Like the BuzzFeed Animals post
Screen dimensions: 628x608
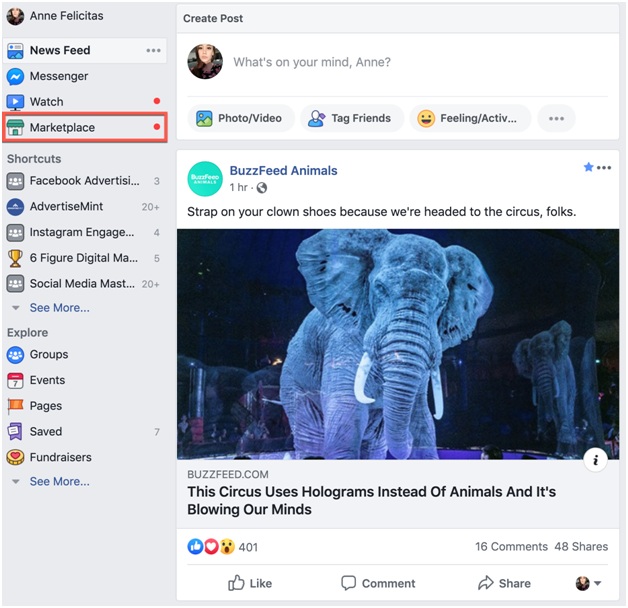(x=250, y=583)
